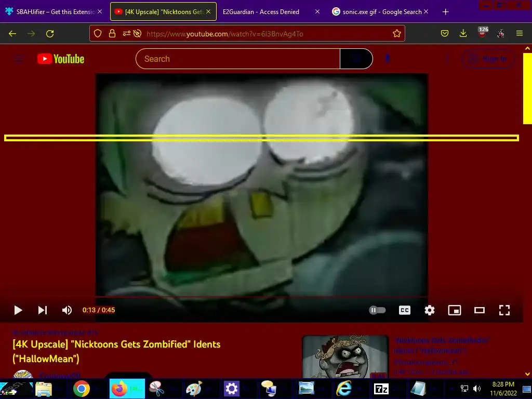Close the E2Guardian Access Denied tab

317,11
